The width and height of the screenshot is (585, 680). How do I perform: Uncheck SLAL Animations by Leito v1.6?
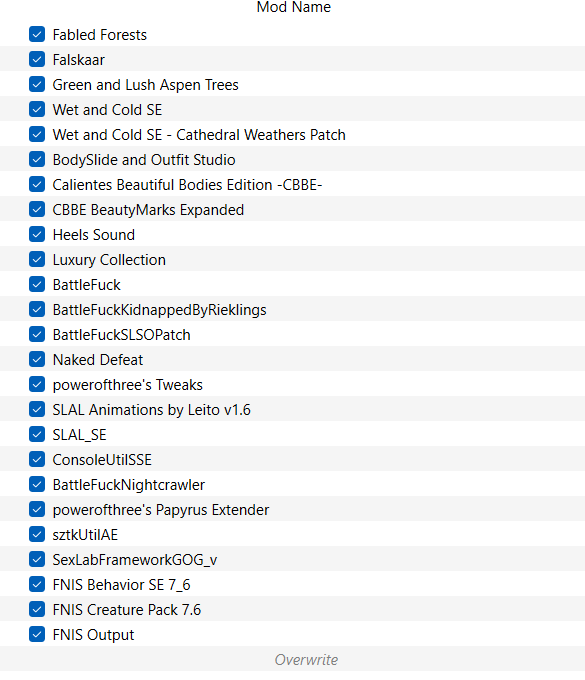coord(37,409)
